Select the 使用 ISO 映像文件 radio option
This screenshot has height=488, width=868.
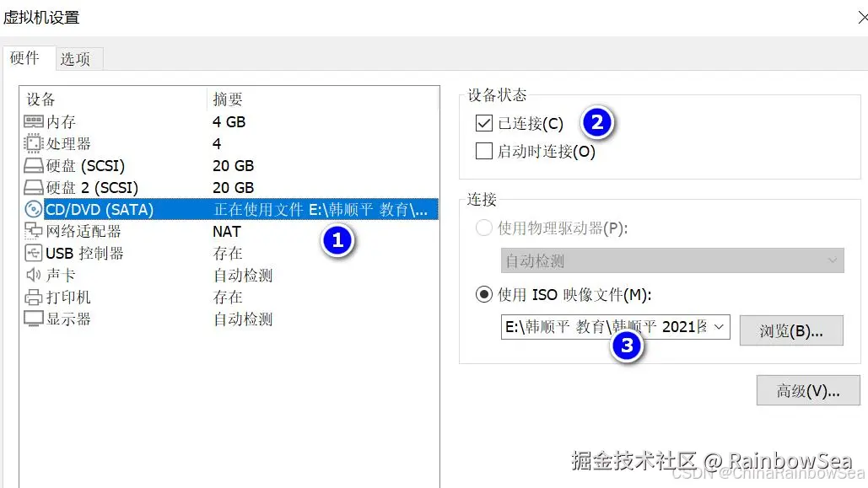point(484,293)
